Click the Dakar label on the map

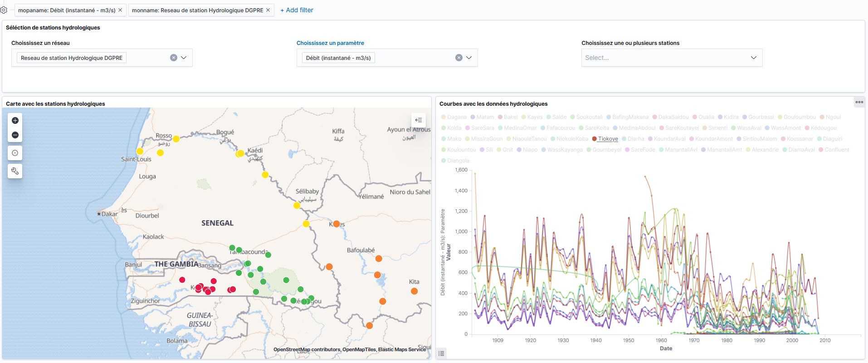pyautogui.click(x=109, y=214)
